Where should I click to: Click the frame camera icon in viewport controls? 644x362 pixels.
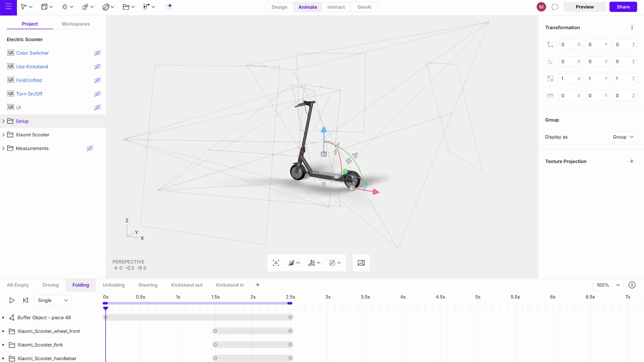click(275, 263)
